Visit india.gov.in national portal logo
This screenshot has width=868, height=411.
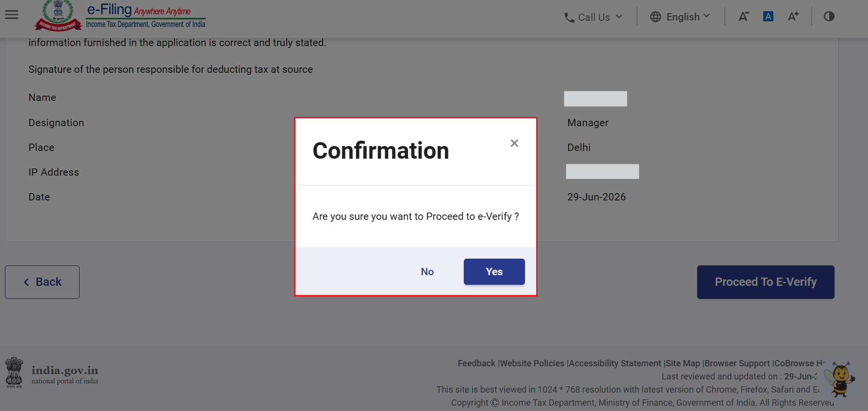pyautogui.click(x=52, y=373)
